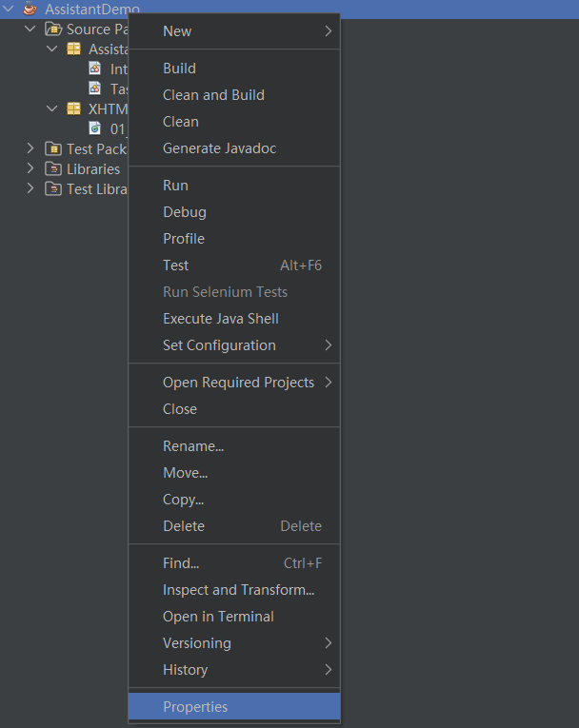The width and height of the screenshot is (579, 728).
Task: Click the Test Packages folder icon
Action: click(52, 148)
